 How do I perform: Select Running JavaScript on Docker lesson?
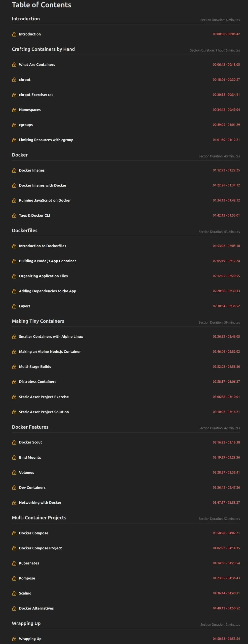45,200
